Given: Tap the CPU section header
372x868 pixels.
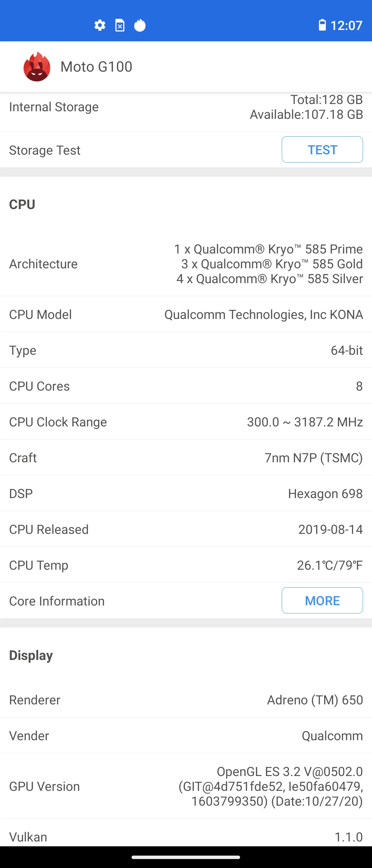Looking at the screenshot, I should (x=22, y=204).
